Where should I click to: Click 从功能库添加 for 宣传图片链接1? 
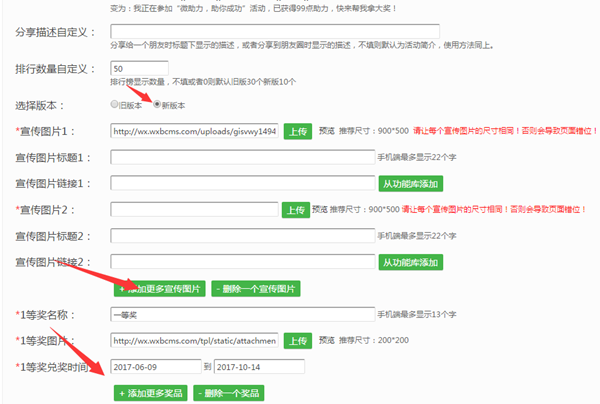pyautogui.click(x=410, y=183)
